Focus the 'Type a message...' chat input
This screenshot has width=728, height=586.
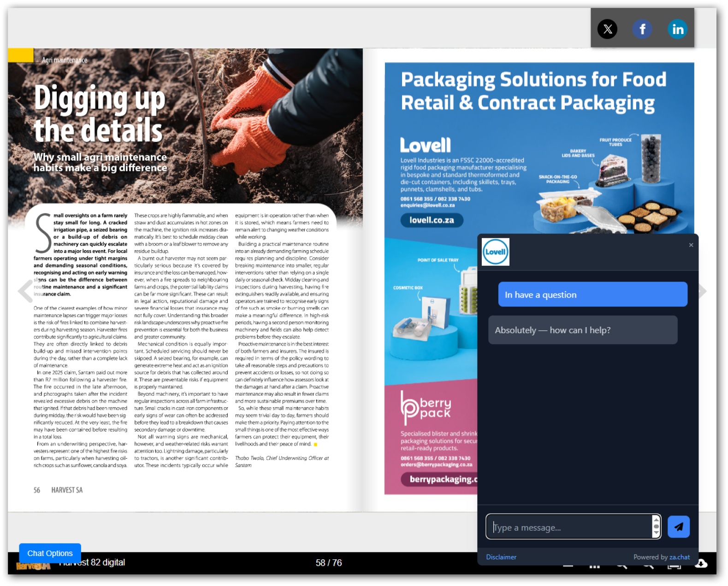pyautogui.click(x=568, y=527)
